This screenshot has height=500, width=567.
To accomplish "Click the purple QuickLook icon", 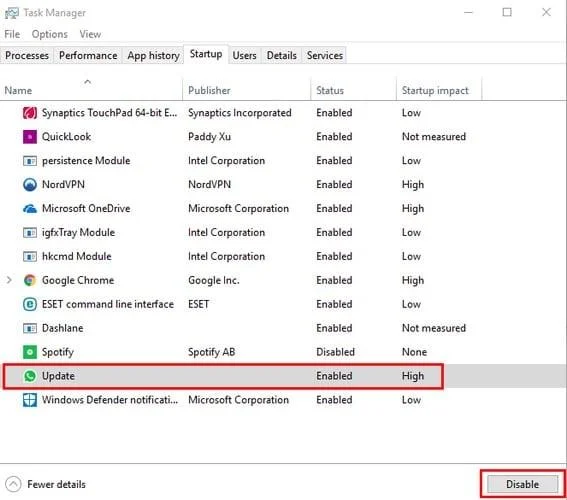I will click(30, 137).
